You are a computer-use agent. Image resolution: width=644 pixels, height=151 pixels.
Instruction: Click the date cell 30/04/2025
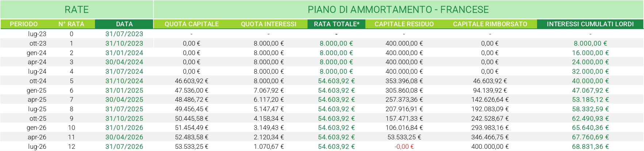(x=124, y=100)
